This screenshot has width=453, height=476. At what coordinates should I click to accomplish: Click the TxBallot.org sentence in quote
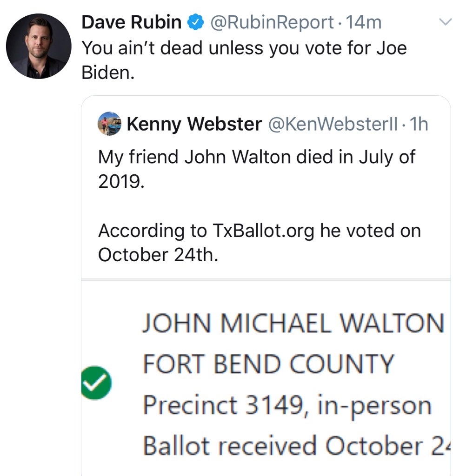[x=259, y=231]
